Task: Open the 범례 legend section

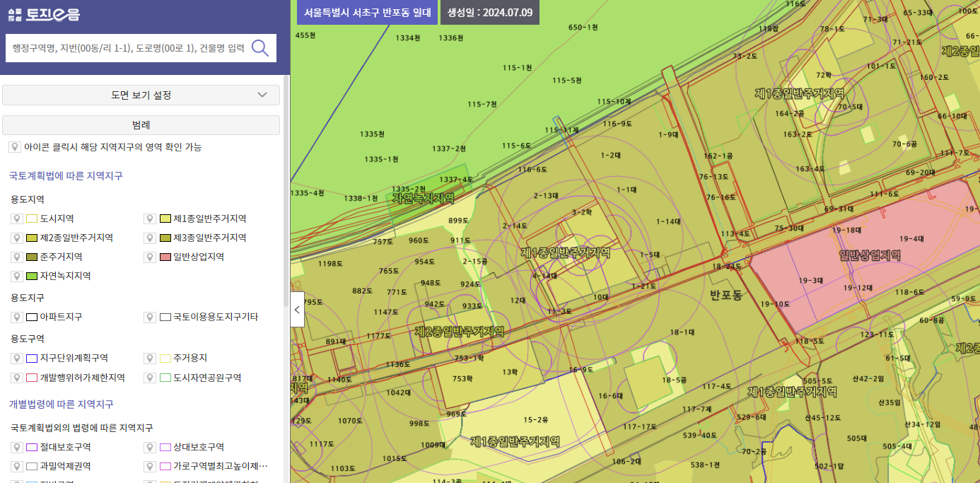Action: [141, 125]
